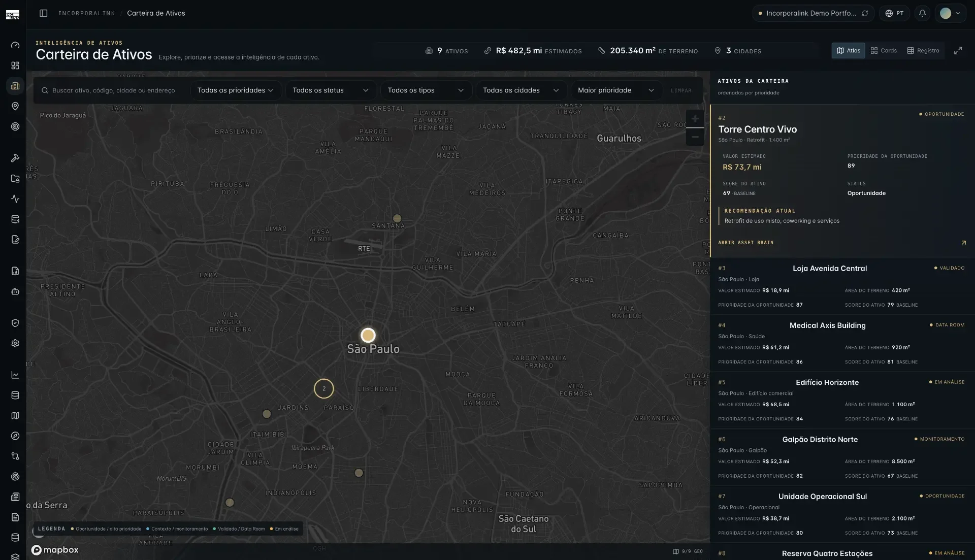Open the robot bot sidebar icon
The height and width of the screenshot is (560, 975).
tap(15, 291)
